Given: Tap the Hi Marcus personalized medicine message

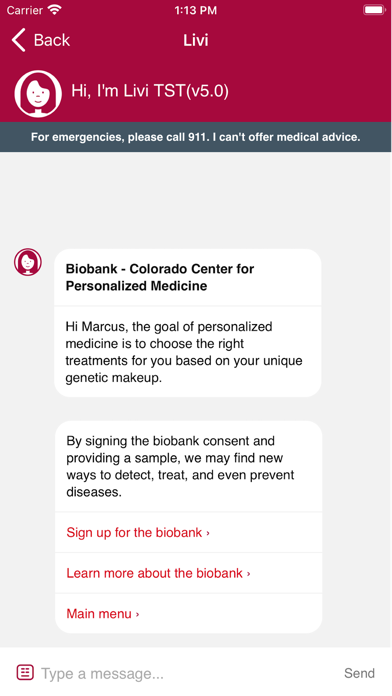Looking at the screenshot, I should coord(184,352).
